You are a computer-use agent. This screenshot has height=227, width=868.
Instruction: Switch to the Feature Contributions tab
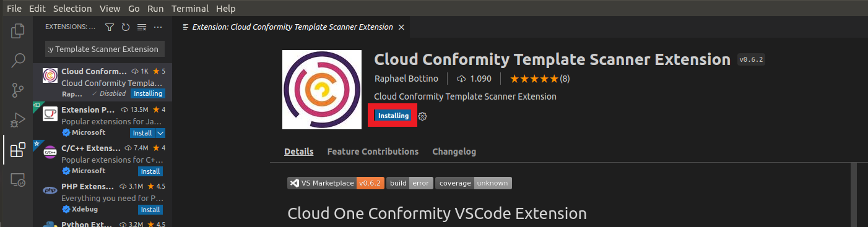tap(373, 152)
